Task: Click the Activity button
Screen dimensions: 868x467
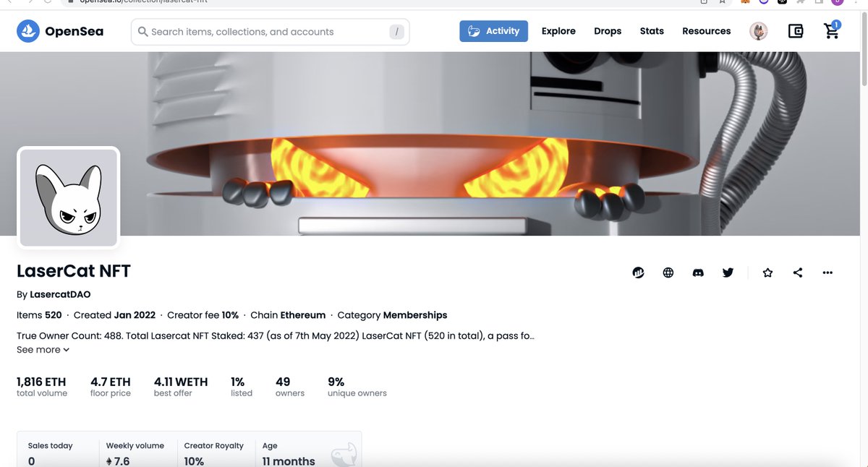Action: 493,31
